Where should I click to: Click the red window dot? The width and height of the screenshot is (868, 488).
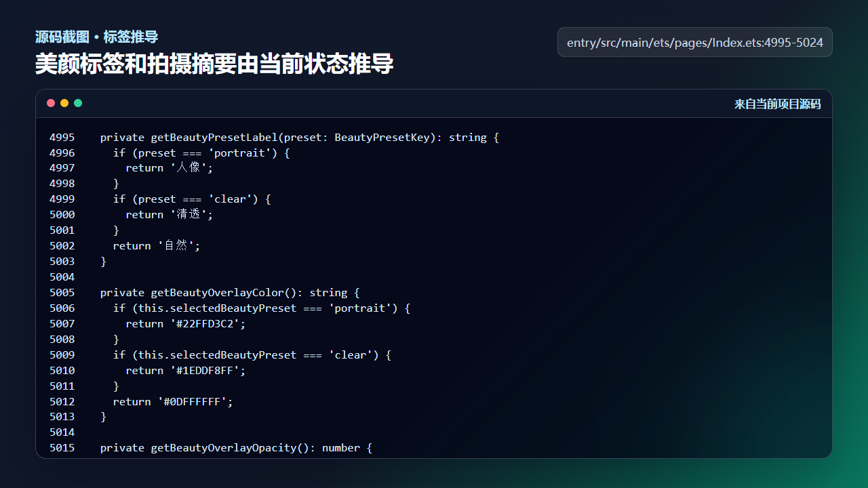[51, 103]
